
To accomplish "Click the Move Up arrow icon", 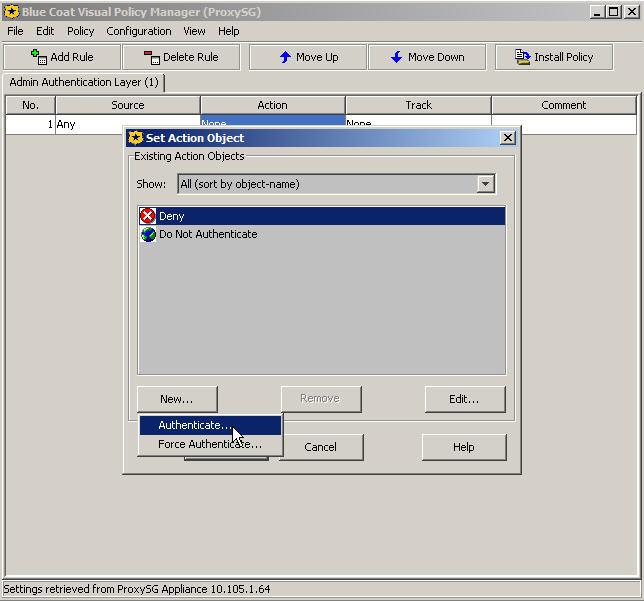I will pos(285,57).
